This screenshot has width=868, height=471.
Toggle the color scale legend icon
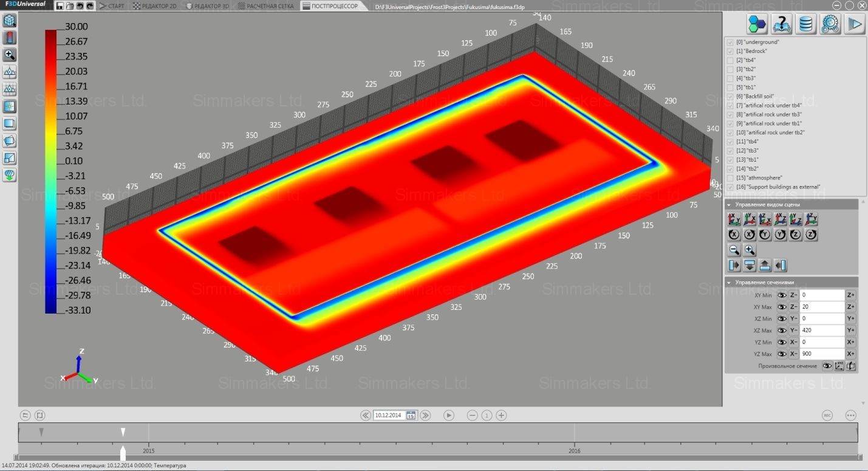(x=10, y=38)
